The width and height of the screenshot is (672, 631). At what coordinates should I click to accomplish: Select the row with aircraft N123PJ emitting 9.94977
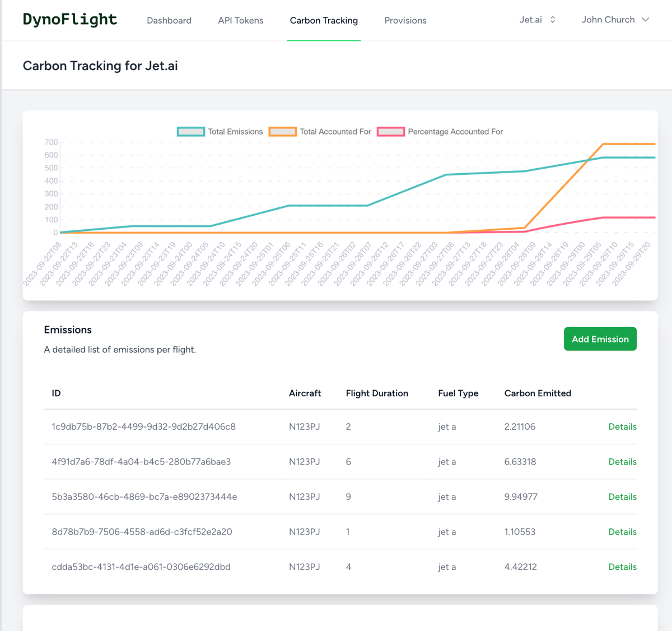(336, 497)
